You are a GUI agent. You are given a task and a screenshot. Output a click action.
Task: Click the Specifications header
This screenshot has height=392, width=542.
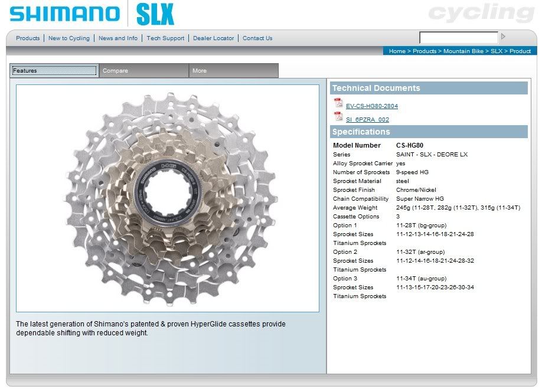point(429,132)
